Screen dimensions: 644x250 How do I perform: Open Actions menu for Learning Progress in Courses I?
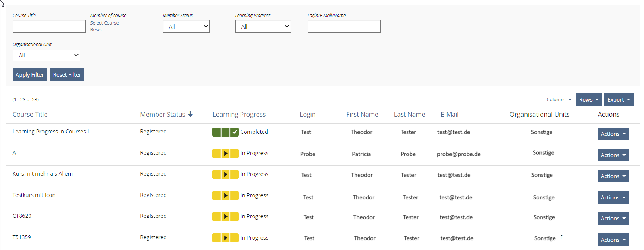(613, 134)
